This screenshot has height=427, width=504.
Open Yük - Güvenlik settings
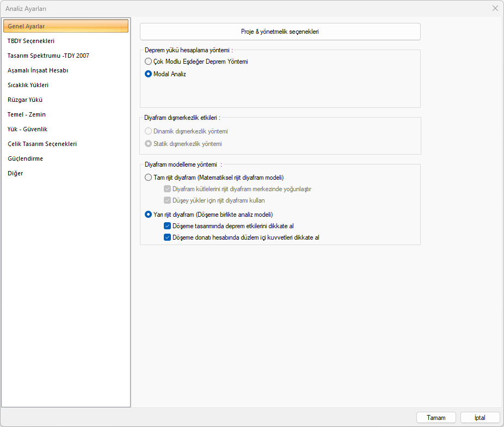28,129
